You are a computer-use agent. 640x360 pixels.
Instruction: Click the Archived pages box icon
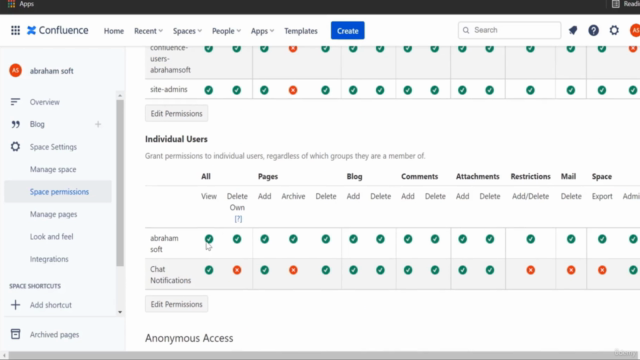[x=15, y=334]
